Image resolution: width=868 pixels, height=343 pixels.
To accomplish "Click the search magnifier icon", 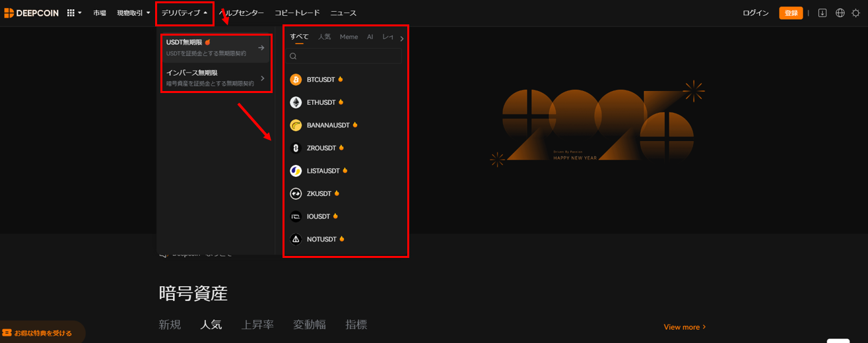I will point(293,56).
